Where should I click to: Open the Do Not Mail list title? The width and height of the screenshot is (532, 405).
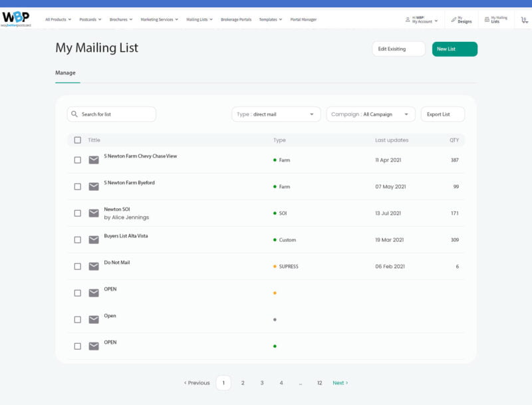[x=117, y=263]
